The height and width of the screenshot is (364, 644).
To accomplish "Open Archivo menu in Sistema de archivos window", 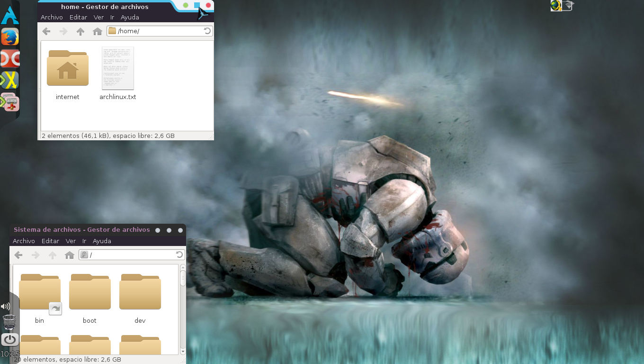I will [x=24, y=241].
